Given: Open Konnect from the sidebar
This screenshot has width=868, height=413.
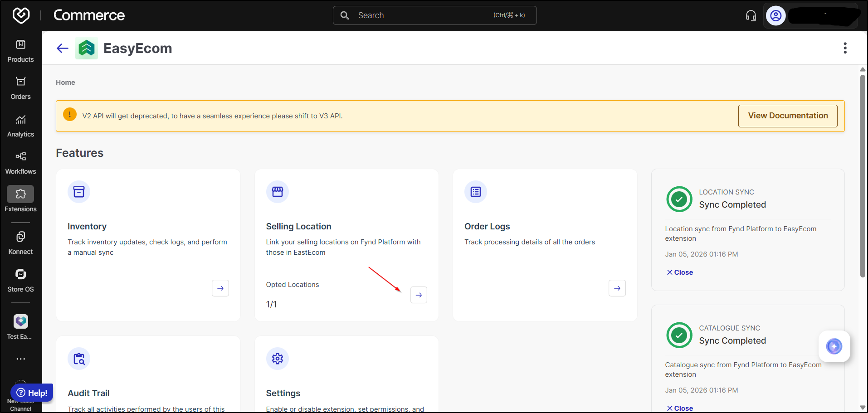Looking at the screenshot, I should pos(20,243).
